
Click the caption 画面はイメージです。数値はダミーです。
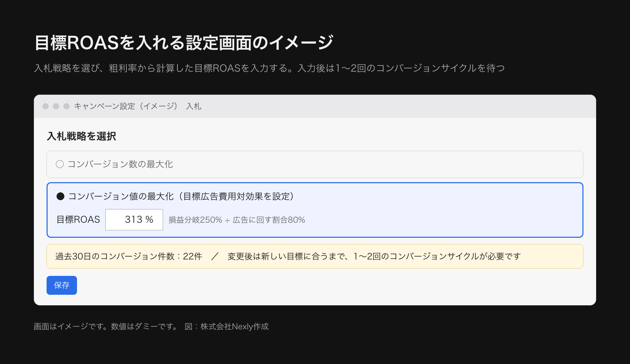pyautogui.click(x=106, y=326)
